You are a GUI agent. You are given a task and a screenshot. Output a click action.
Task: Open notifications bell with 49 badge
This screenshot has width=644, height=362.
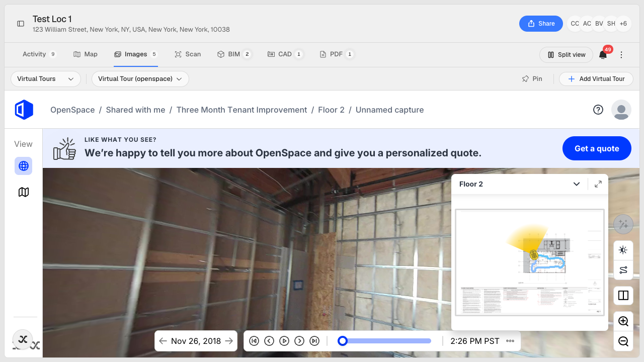click(x=603, y=55)
